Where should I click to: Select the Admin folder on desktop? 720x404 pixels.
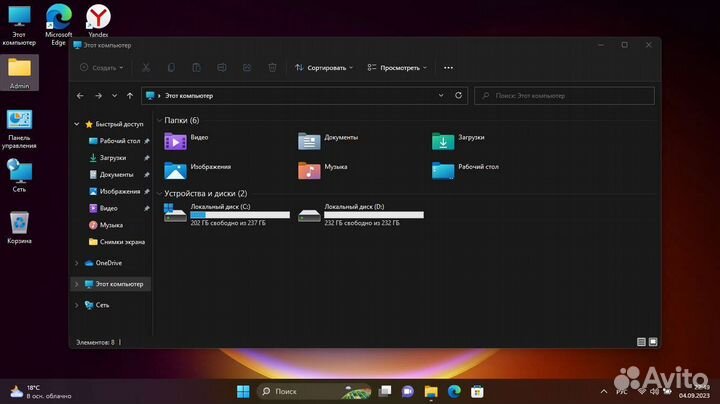[19, 73]
